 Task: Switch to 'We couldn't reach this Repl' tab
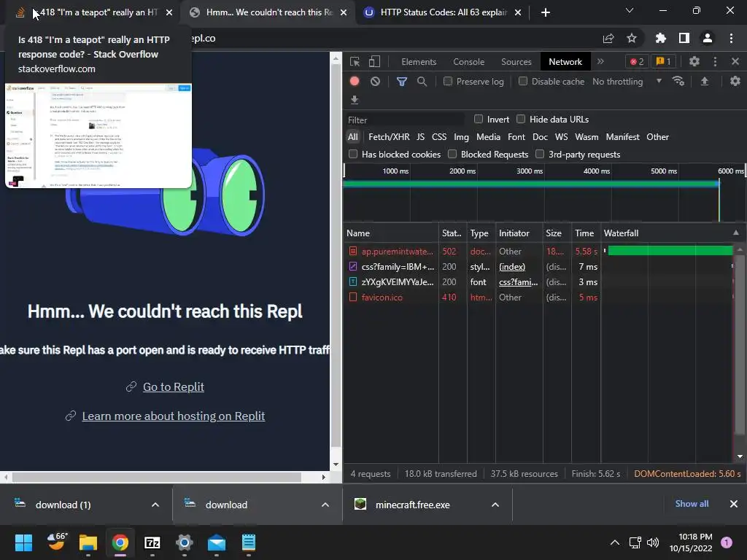coord(268,12)
